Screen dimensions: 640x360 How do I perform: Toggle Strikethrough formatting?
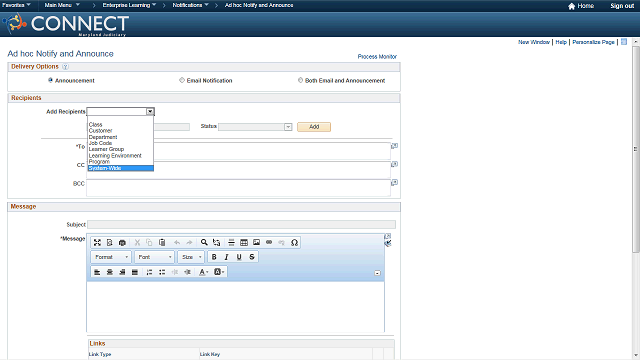252,257
